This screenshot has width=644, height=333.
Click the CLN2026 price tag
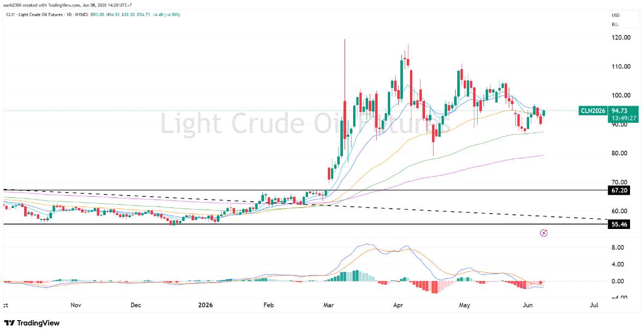[x=592, y=111]
